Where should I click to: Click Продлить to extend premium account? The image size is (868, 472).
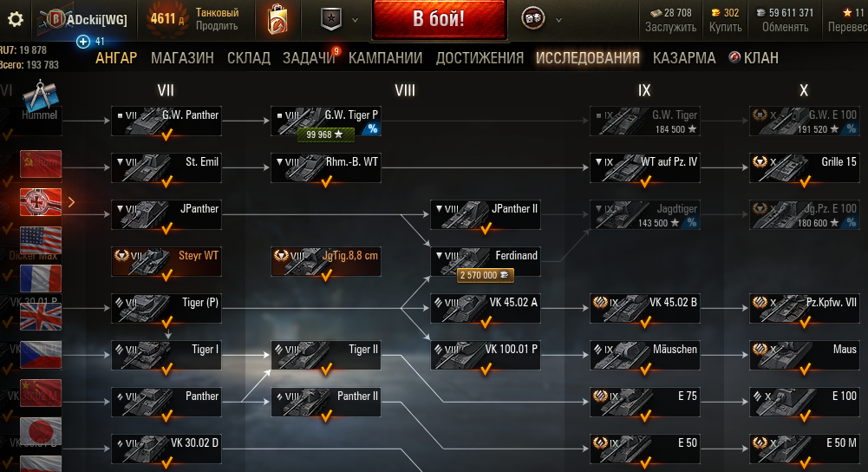point(217,26)
